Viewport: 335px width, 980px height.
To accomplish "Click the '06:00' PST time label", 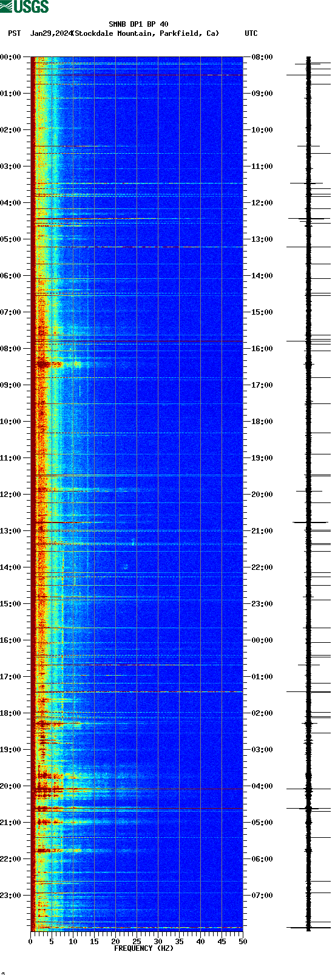I will tap(10, 276).
